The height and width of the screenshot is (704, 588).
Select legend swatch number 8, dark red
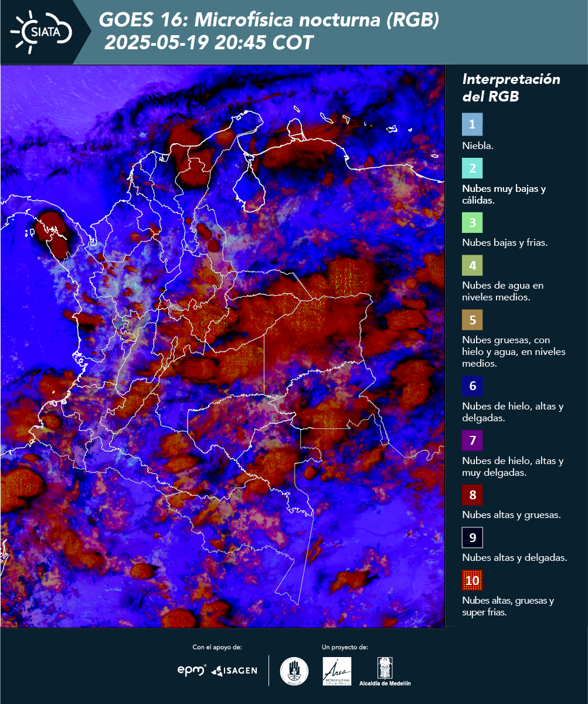472,495
